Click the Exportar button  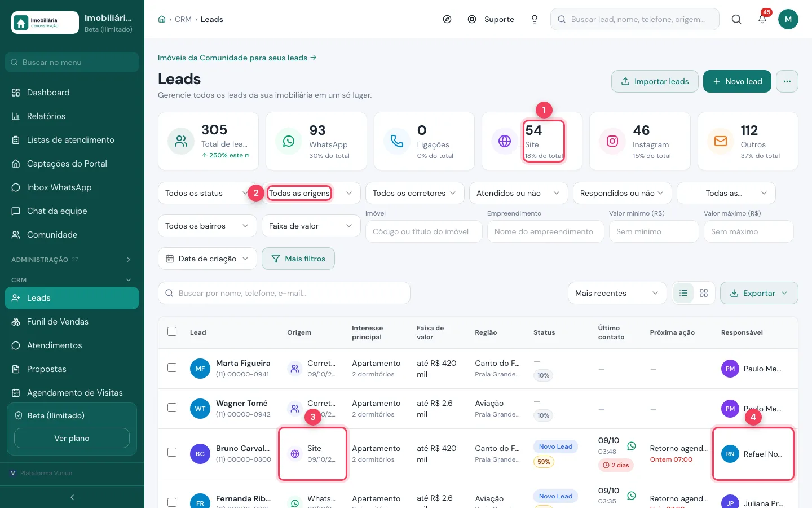click(x=759, y=293)
